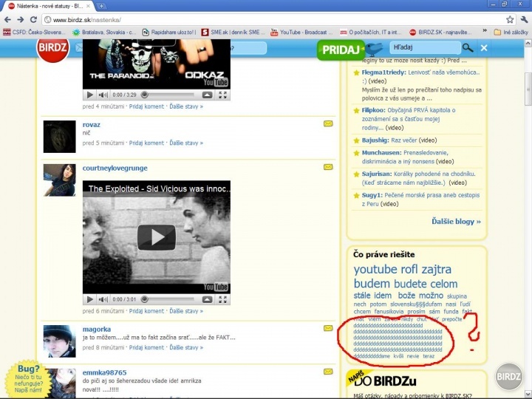The width and height of the screenshot is (532, 399).
Task: Click the big play button on The Exploited video
Action: click(157, 237)
